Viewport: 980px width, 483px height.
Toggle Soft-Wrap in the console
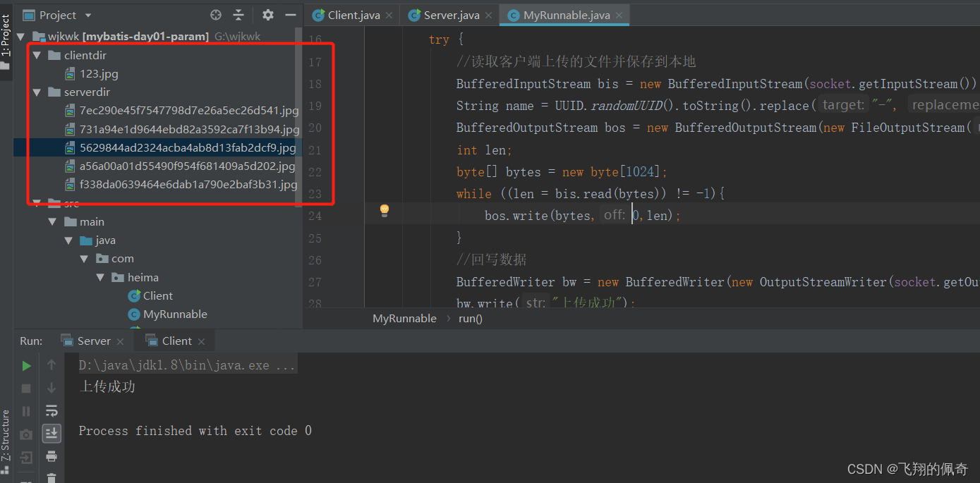[x=52, y=411]
